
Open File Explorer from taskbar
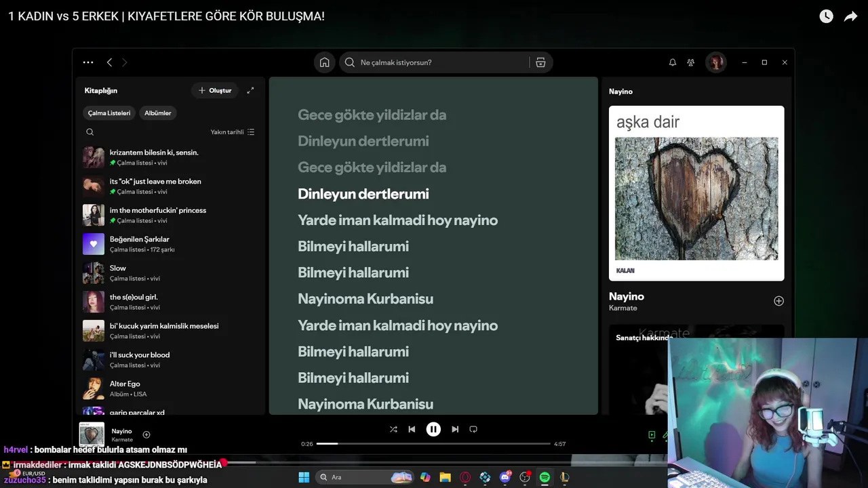tap(445, 477)
